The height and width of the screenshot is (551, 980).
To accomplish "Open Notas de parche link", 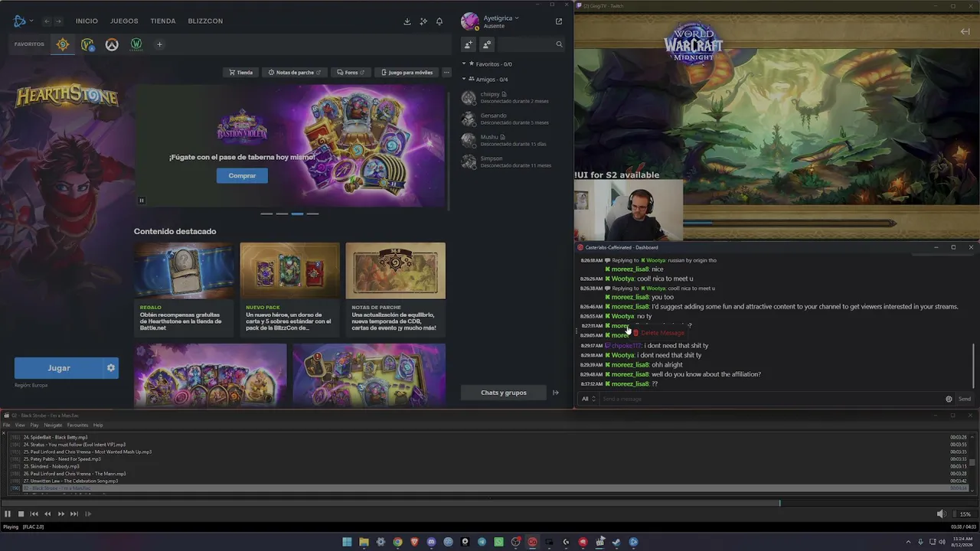I will click(295, 73).
